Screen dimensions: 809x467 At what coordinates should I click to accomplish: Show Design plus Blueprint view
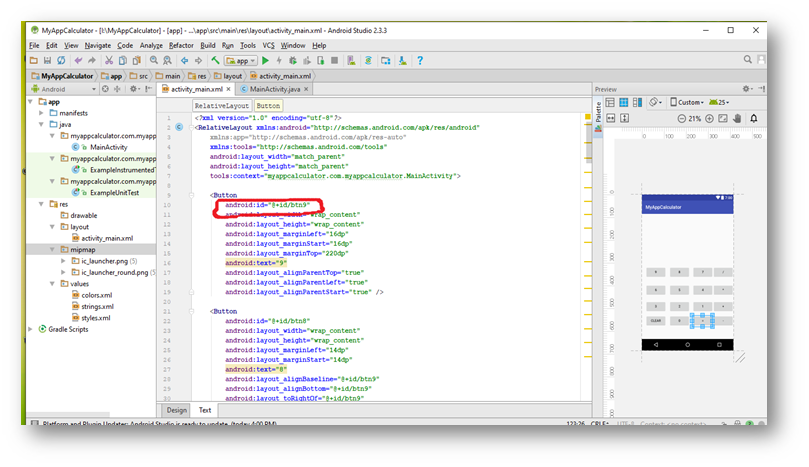pyautogui.click(x=638, y=102)
